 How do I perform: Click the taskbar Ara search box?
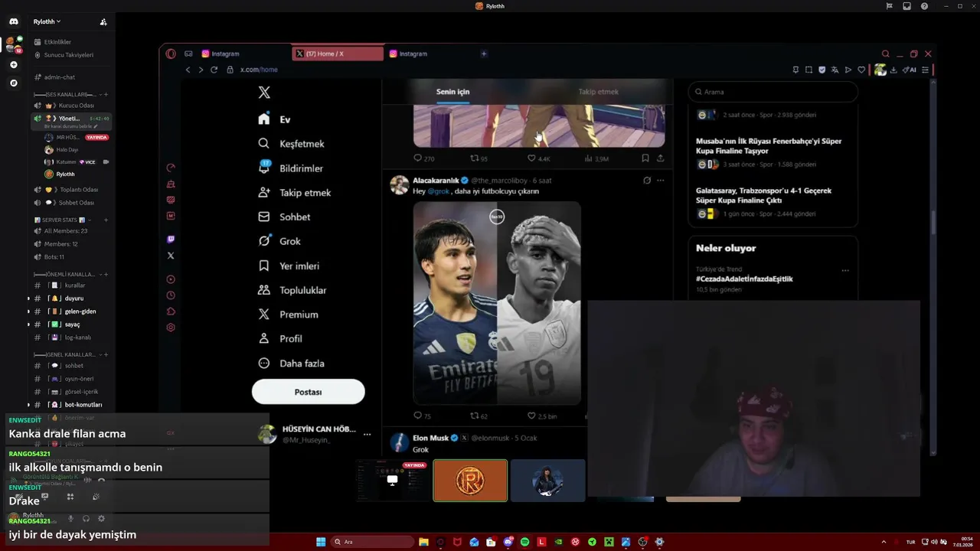click(x=373, y=542)
